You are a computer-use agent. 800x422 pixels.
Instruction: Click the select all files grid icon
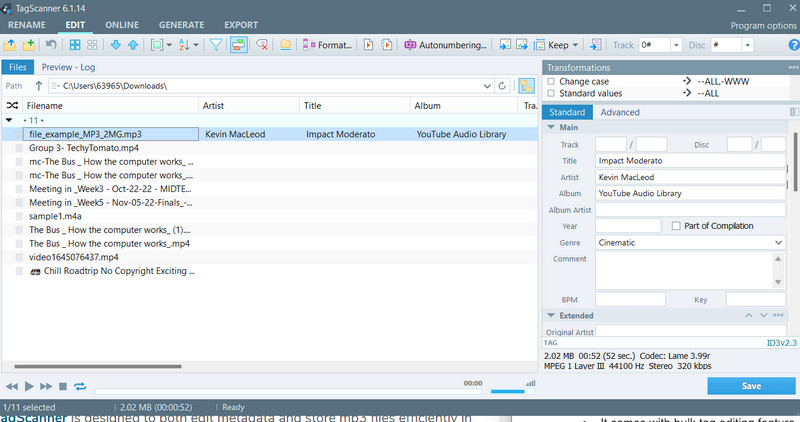[x=75, y=45]
